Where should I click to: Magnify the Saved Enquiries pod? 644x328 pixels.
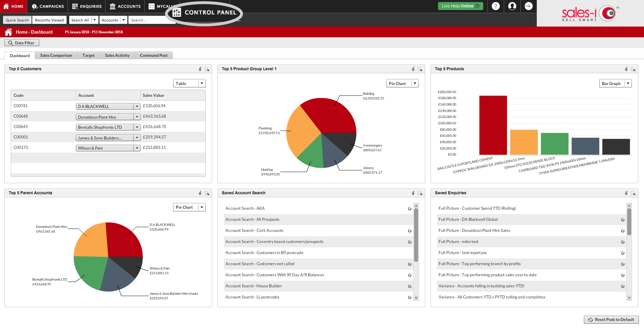(x=633, y=193)
